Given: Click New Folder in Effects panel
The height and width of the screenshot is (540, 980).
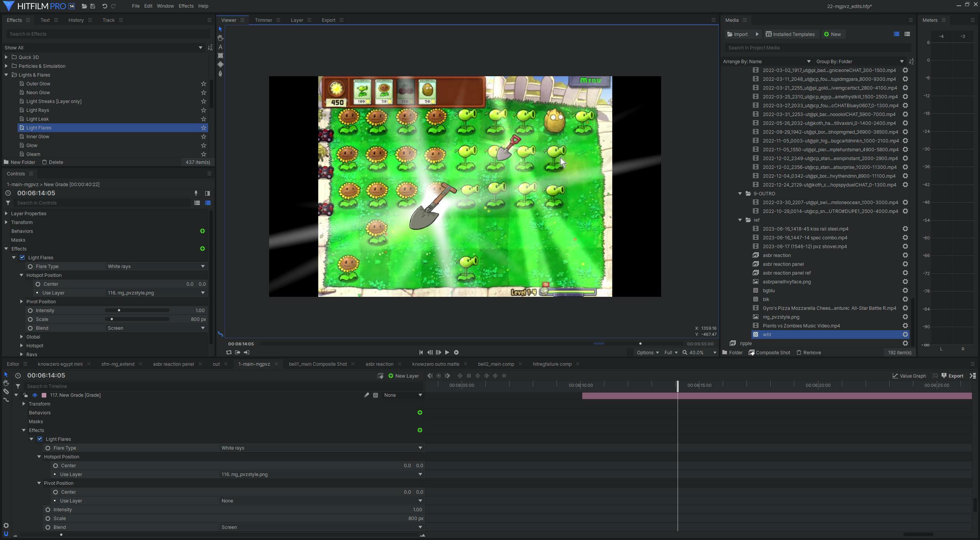Looking at the screenshot, I should tap(20, 162).
